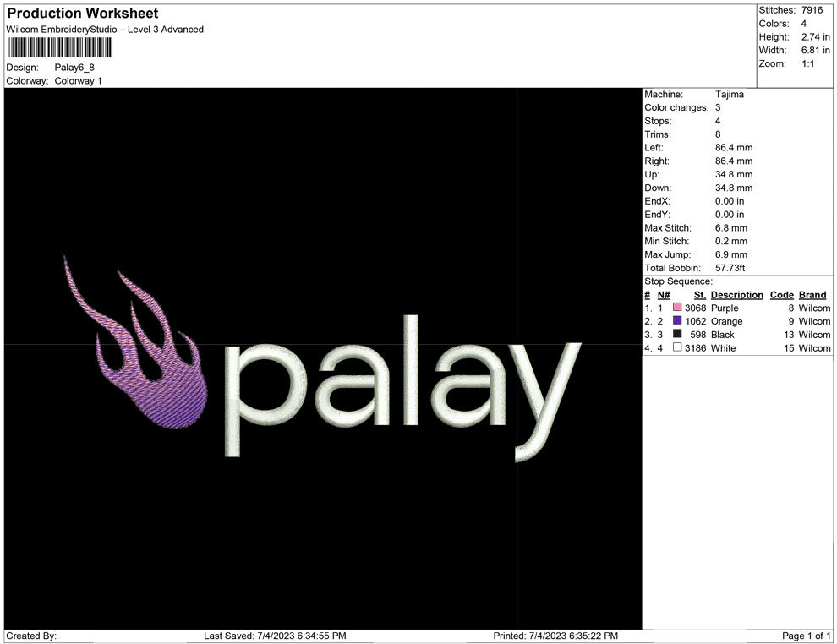Click the 'Left:' label
The image size is (837, 644).
pos(654,147)
